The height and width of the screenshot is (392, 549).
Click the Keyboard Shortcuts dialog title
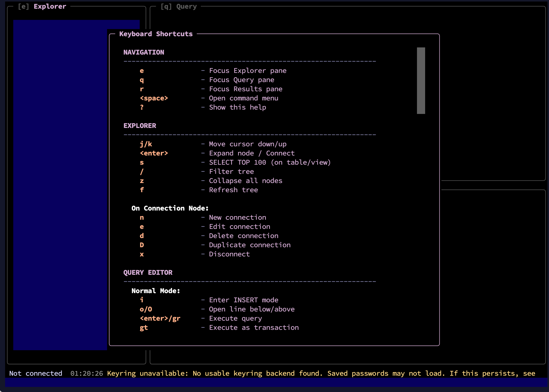pyautogui.click(x=156, y=34)
